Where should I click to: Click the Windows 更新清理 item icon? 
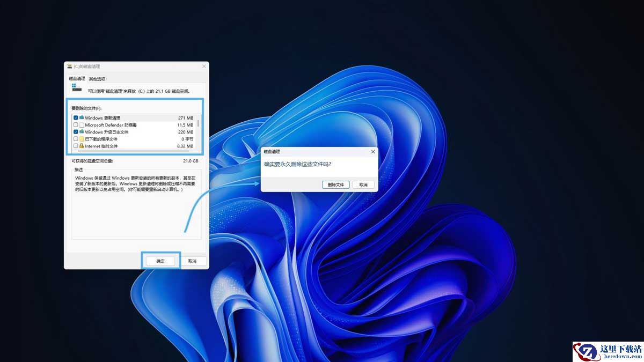tap(82, 117)
